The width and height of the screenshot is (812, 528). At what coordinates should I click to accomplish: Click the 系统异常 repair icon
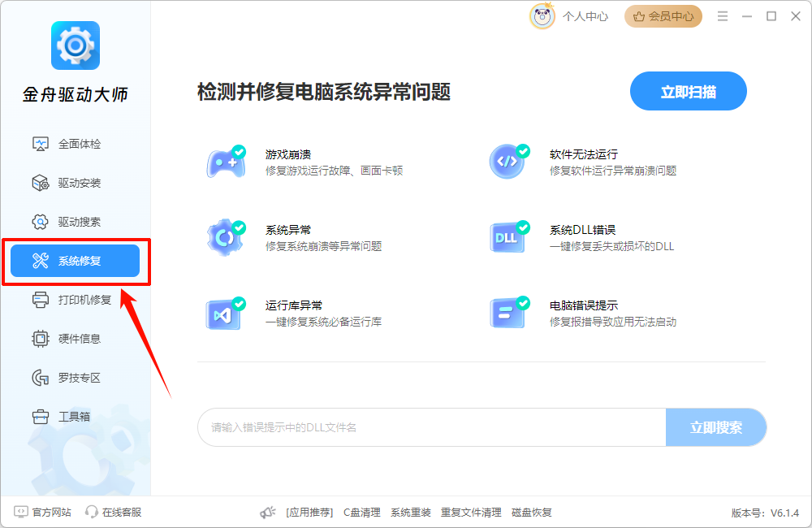click(x=226, y=236)
